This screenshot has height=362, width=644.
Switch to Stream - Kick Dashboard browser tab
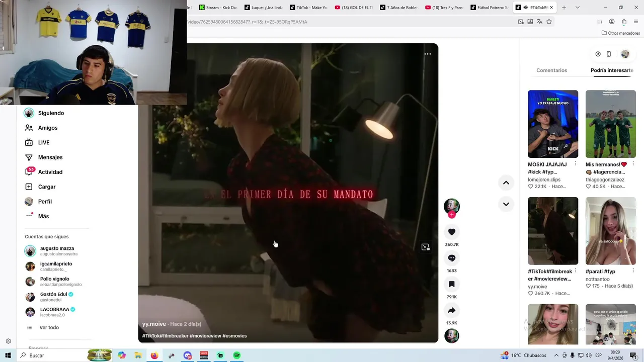coord(217,8)
